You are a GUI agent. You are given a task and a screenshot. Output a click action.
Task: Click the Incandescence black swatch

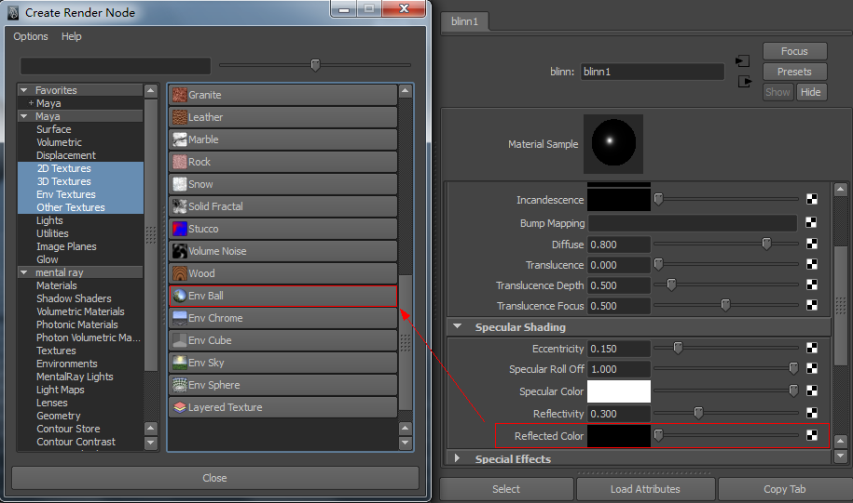coord(619,200)
